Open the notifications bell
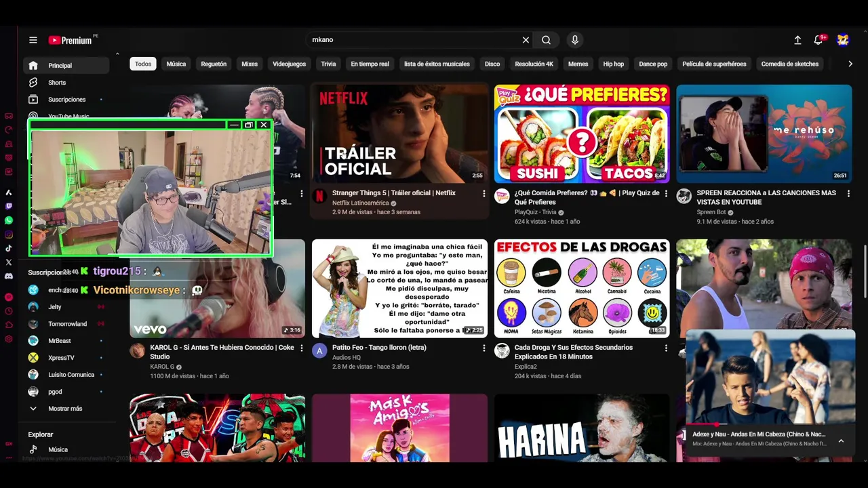The height and width of the screenshot is (488, 868). [818, 40]
